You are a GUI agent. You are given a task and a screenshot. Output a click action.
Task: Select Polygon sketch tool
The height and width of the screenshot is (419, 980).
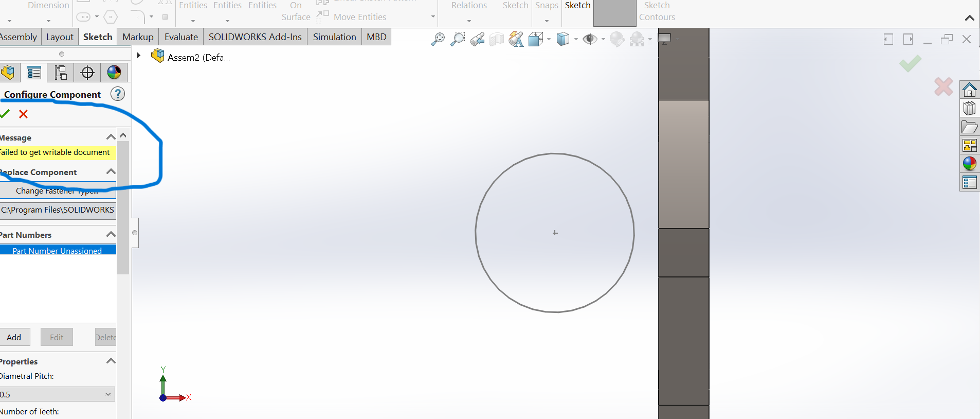point(111,17)
